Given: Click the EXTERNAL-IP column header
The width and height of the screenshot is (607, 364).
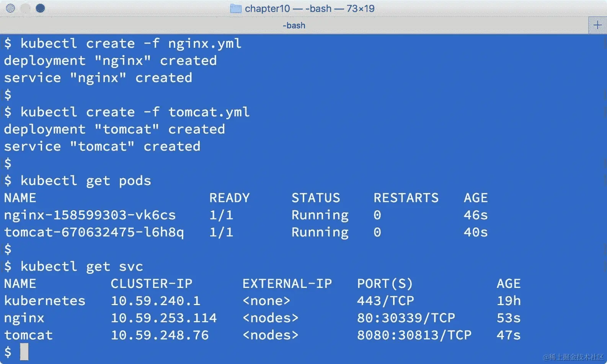Looking at the screenshot, I should point(287,284).
